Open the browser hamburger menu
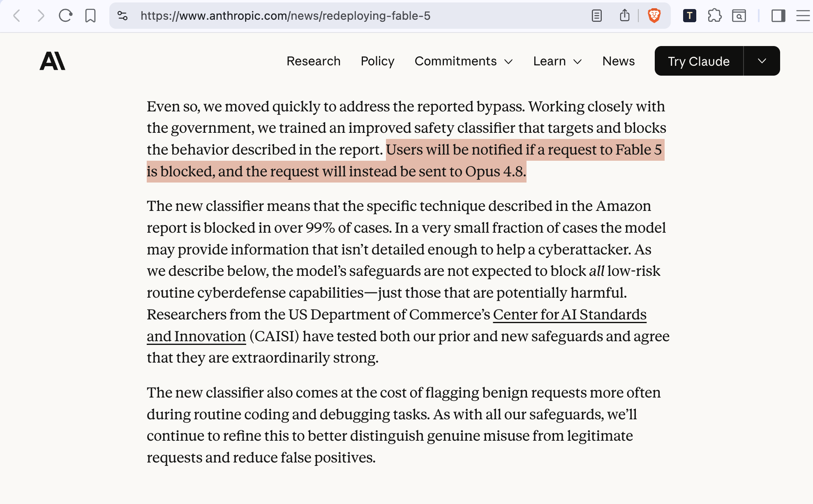813x504 pixels. tap(803, 16)
